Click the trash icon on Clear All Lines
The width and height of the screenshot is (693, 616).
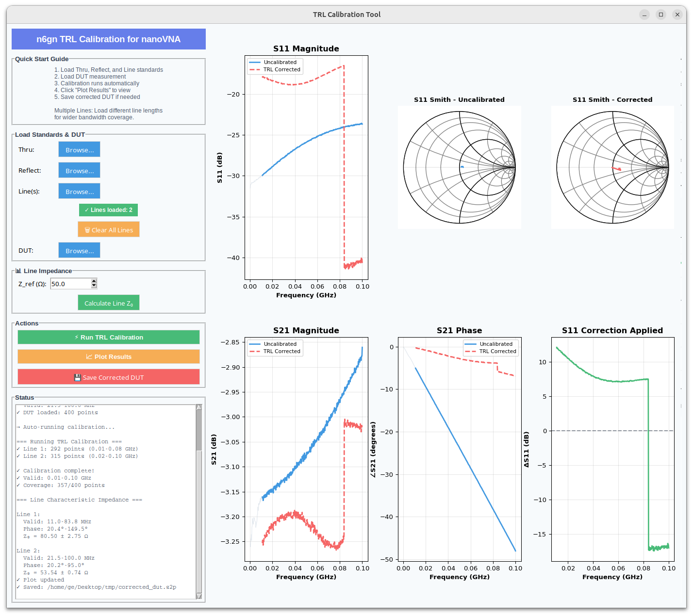(87, 230)
